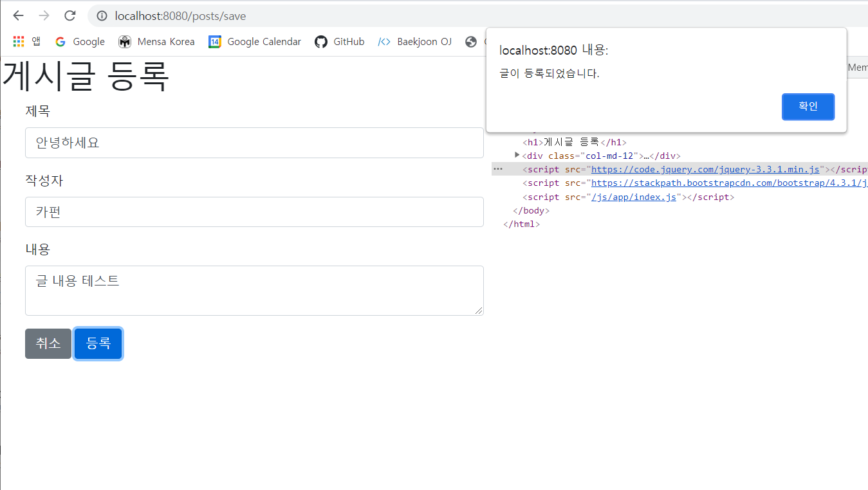View site information icon in address bar
Viewport: 868px width, 490px height.
coord(102,16)
